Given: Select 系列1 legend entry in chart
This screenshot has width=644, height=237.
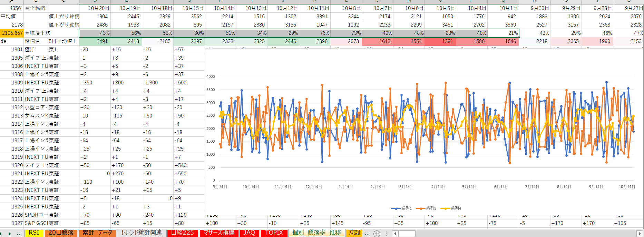Looking at the screenshot, I should point(402,208).
